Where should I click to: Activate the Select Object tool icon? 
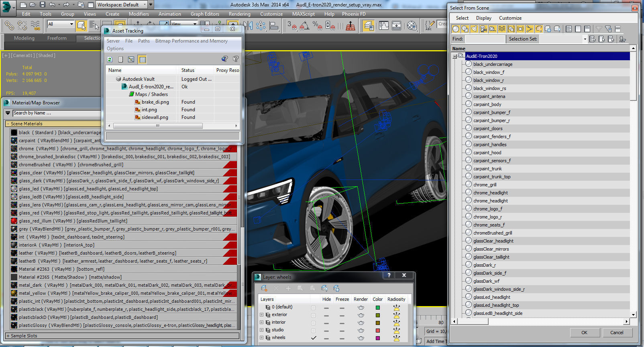(82, 26)
